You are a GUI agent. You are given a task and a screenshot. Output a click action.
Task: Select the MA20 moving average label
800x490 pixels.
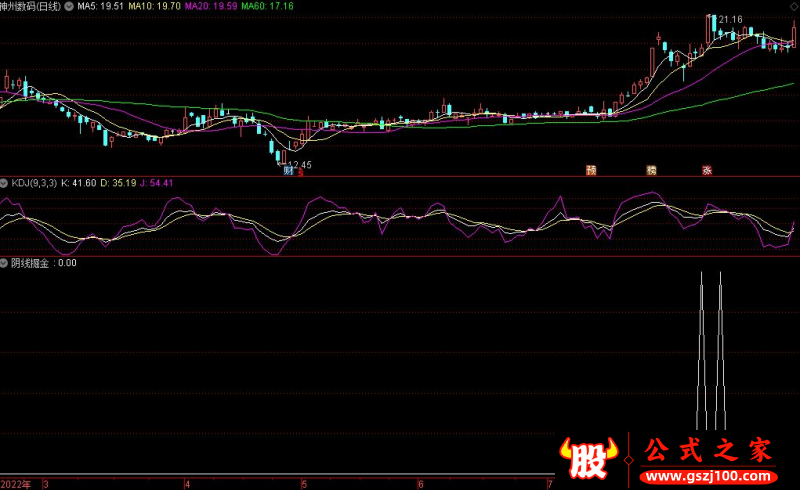point(211,6)
